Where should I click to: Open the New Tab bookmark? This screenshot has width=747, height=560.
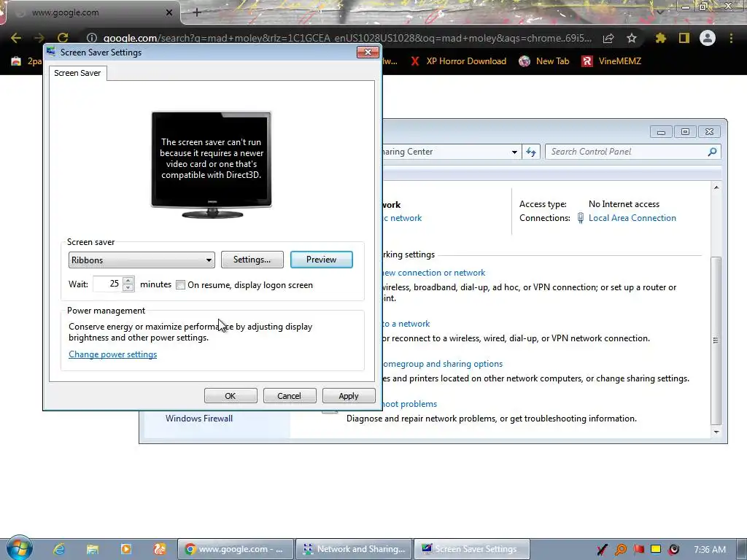544,61
